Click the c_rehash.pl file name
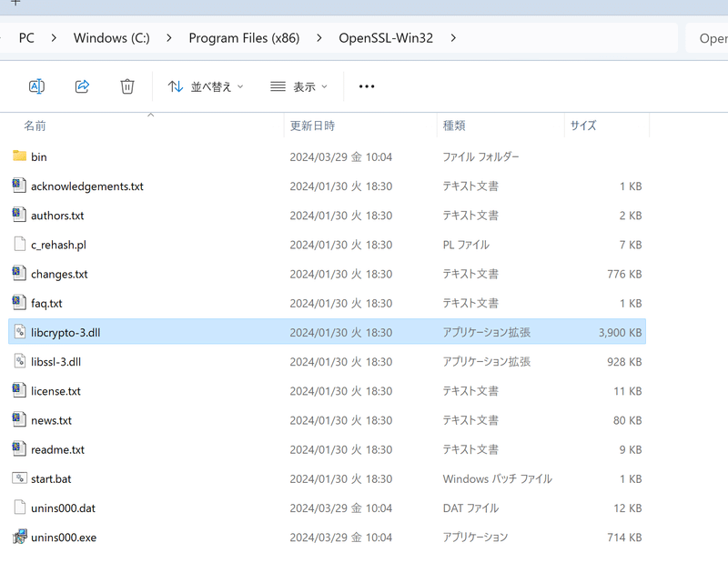Screen dimensions: 728x573 [58, 245]
